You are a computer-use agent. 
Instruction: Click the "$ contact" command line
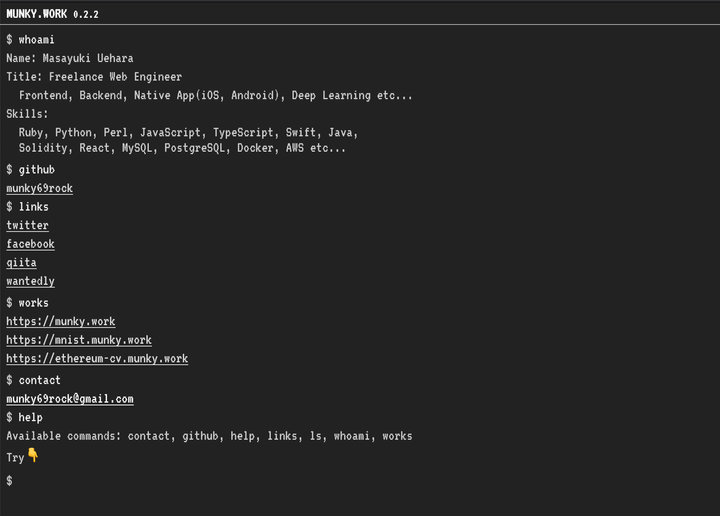tap(33, 380)
